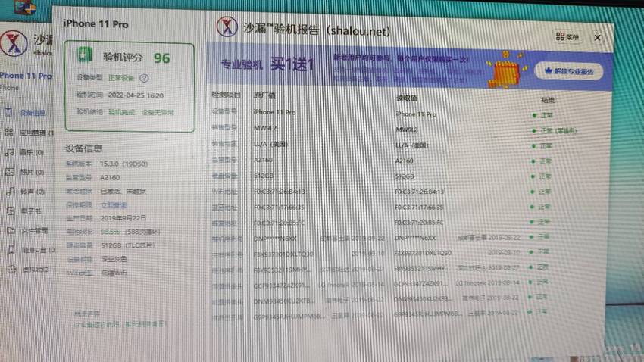644x362 pixels.
Task: Click 512GB in the 原厂值 column
Action: 264,176
